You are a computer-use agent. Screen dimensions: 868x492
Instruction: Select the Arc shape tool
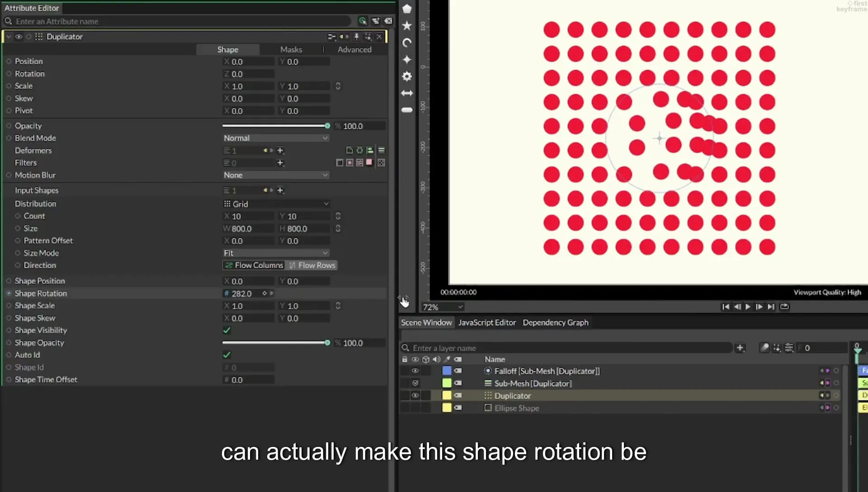click(x=407, y=43)
